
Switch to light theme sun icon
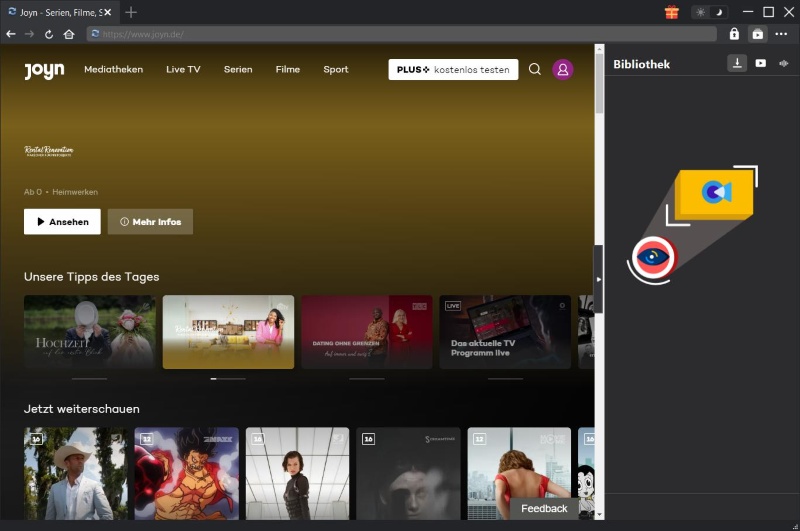click(x=701, y=12)
